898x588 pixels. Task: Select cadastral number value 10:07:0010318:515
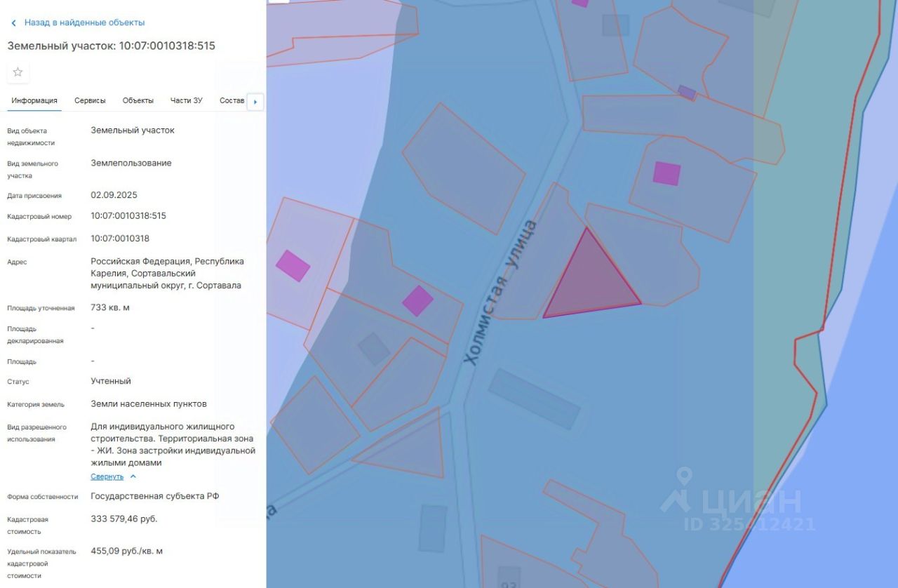(x=128, y=216)
